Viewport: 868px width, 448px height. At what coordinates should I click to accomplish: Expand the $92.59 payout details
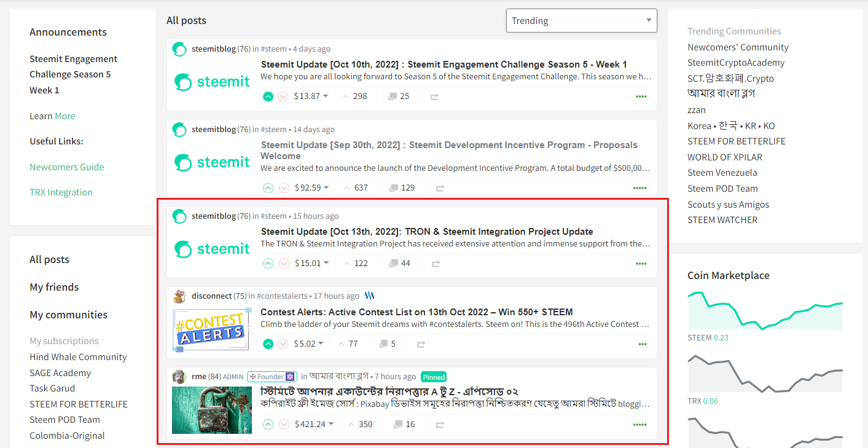click(311, 188)
